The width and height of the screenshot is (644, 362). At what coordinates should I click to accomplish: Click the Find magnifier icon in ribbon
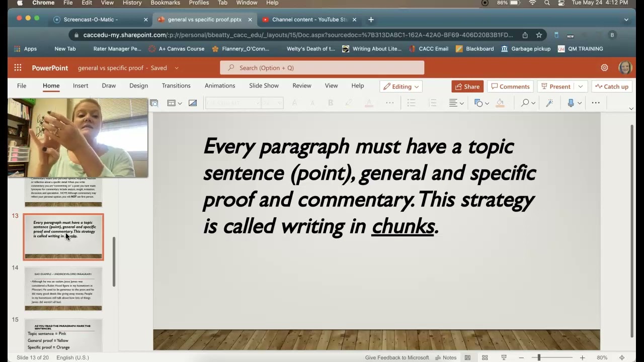(525, 103)
